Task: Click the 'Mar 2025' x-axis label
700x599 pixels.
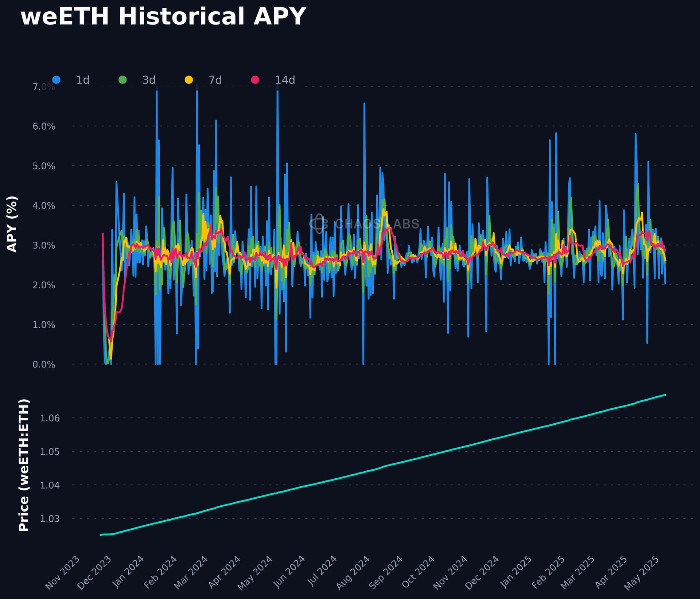Action: coord(578,572)
